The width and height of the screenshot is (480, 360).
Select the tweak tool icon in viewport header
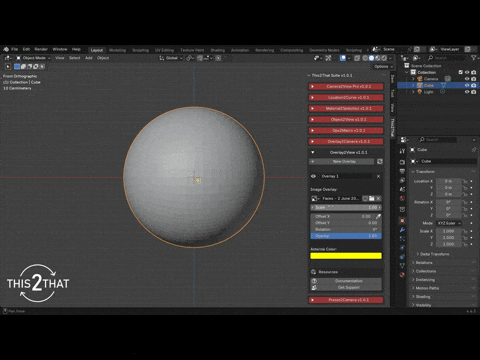[x=8, y=66]
